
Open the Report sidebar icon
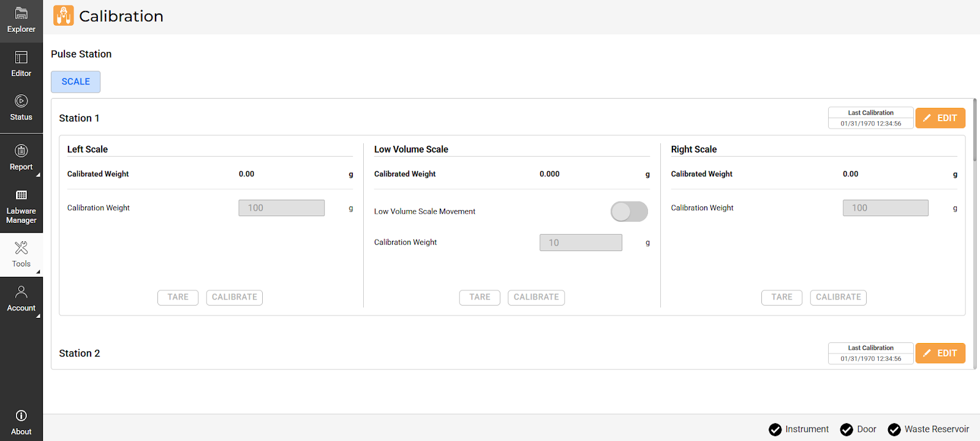[x=21, y=157]
